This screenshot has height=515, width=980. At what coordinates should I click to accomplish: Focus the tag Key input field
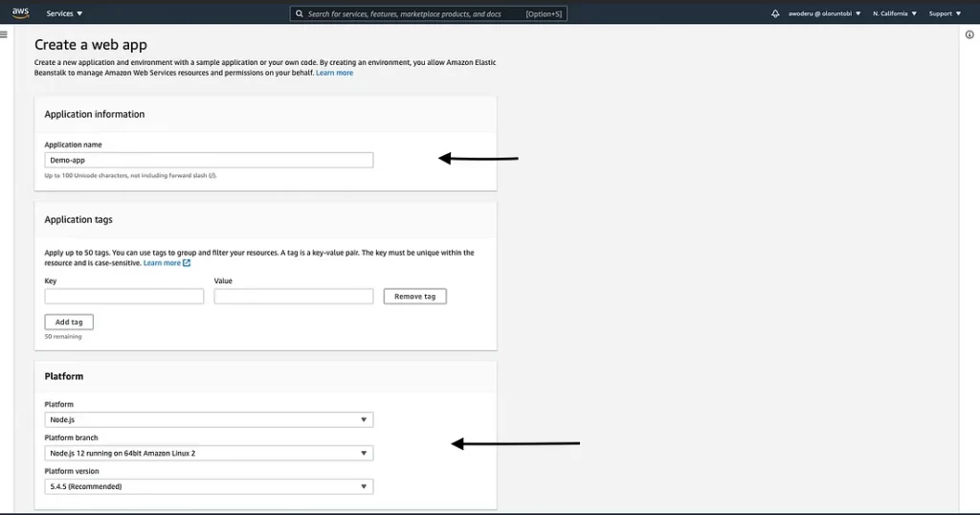[x=123, y=297]
